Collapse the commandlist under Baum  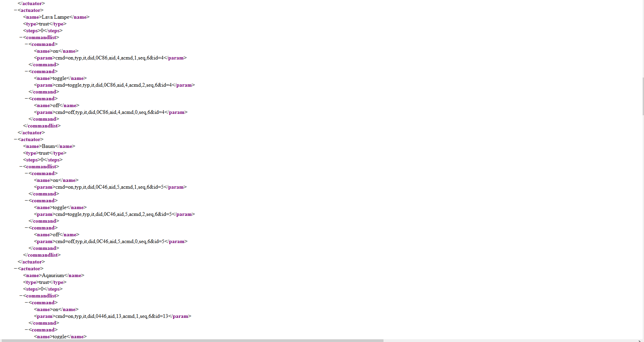tap(21, 167)
